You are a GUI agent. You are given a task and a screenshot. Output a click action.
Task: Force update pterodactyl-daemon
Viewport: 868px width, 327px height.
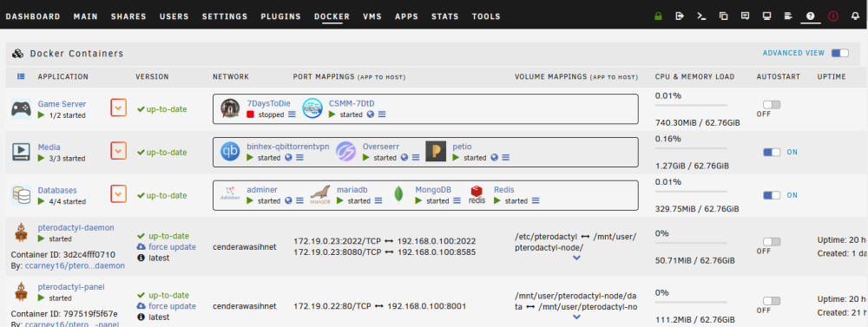point(172,247)
